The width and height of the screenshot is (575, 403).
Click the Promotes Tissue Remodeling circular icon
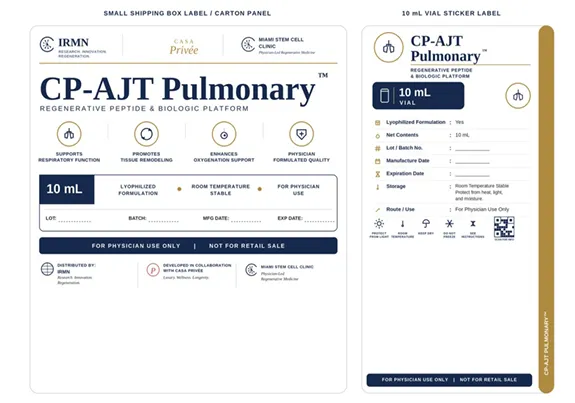click(146, 134)
